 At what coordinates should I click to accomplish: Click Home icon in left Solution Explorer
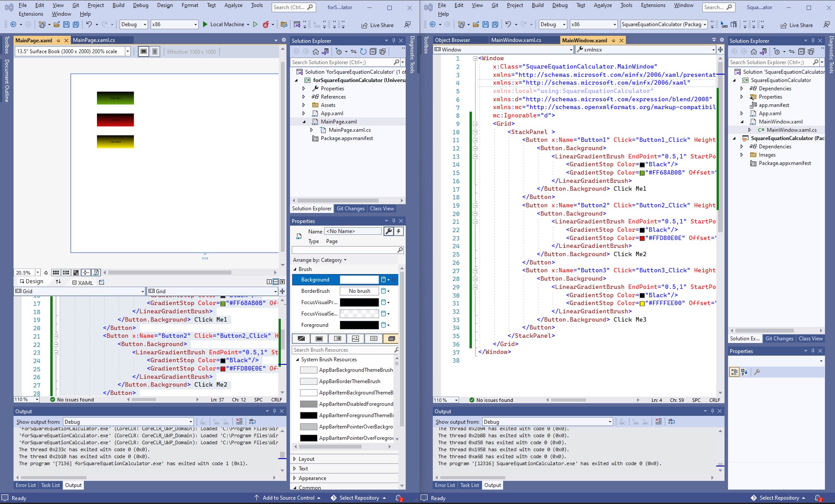tap(316, 51)
